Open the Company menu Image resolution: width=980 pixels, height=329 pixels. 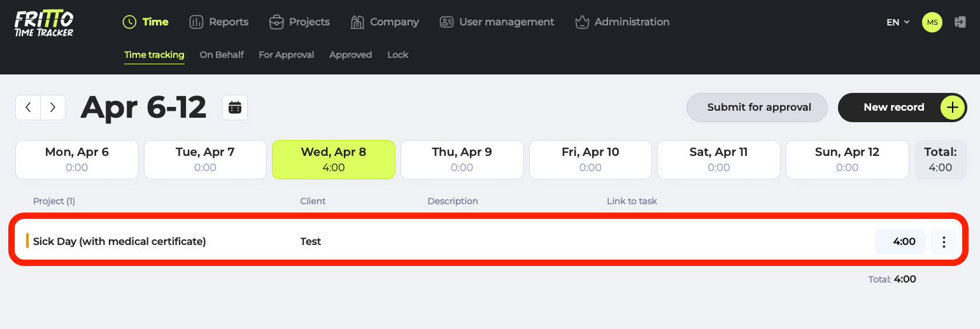[x=385, y=22]
